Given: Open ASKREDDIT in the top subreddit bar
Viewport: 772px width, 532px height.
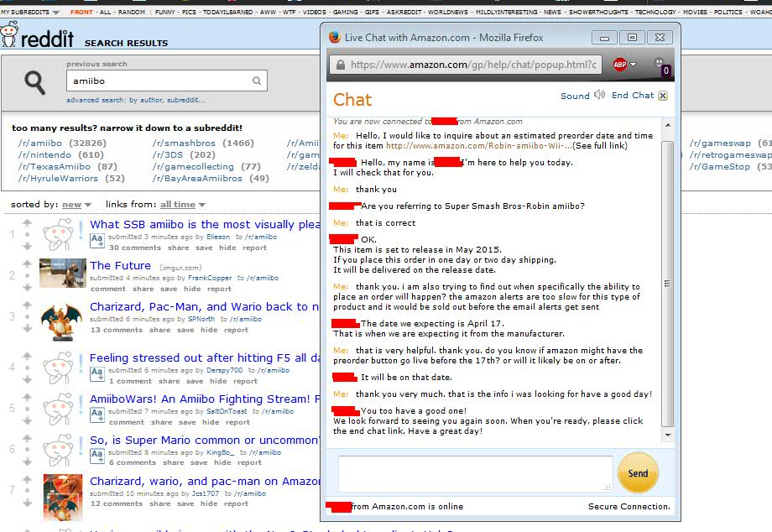Looking at the screenshot, I should 404,12.
